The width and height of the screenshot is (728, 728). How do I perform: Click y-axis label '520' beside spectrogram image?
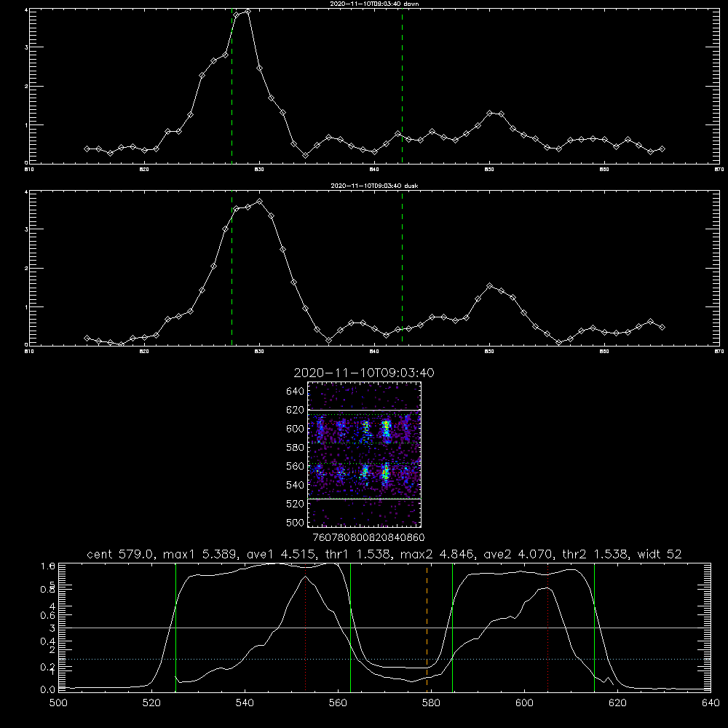tap(295, 504)
